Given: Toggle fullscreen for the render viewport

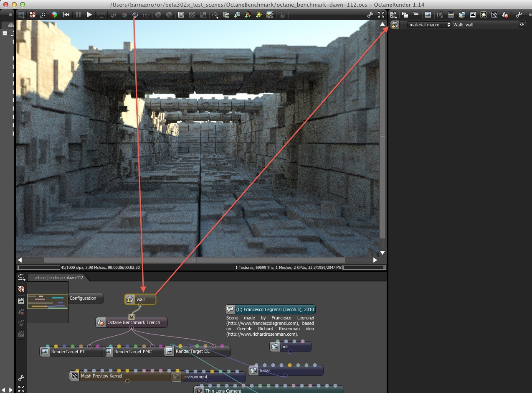Looking at the screenshot, I should point(381,15).
